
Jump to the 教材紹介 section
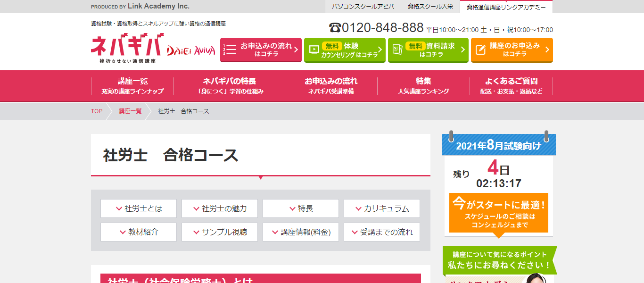pos(139,232)
